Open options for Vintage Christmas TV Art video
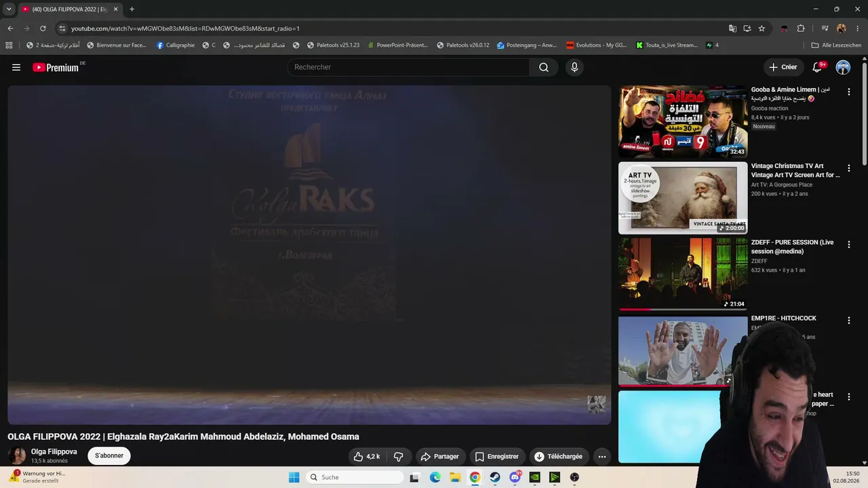 point(848,168)
